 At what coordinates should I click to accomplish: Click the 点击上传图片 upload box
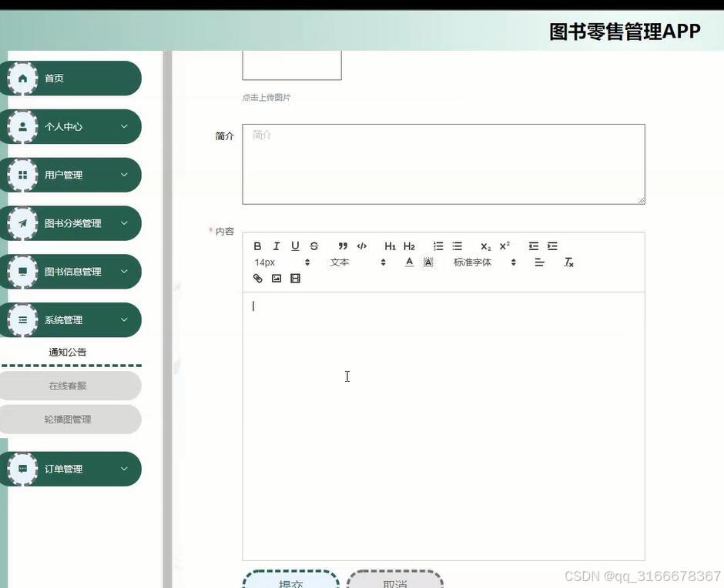click(292, 65)
